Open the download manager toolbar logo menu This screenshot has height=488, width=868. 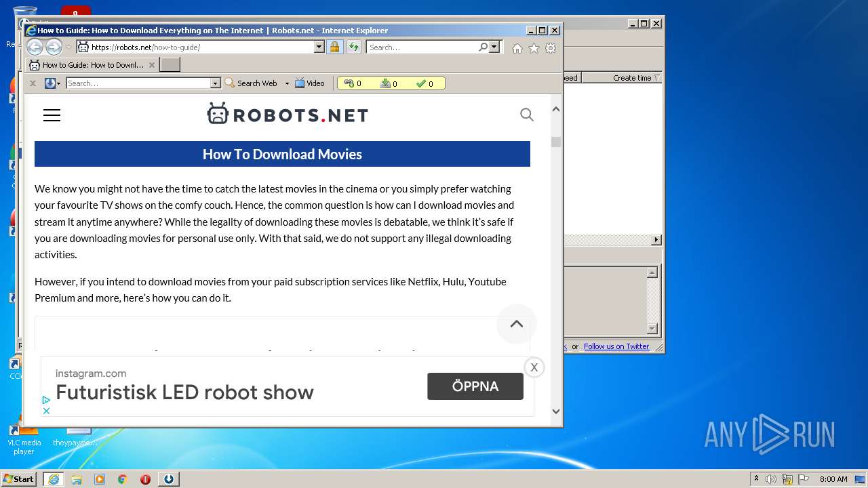(52, 83)
